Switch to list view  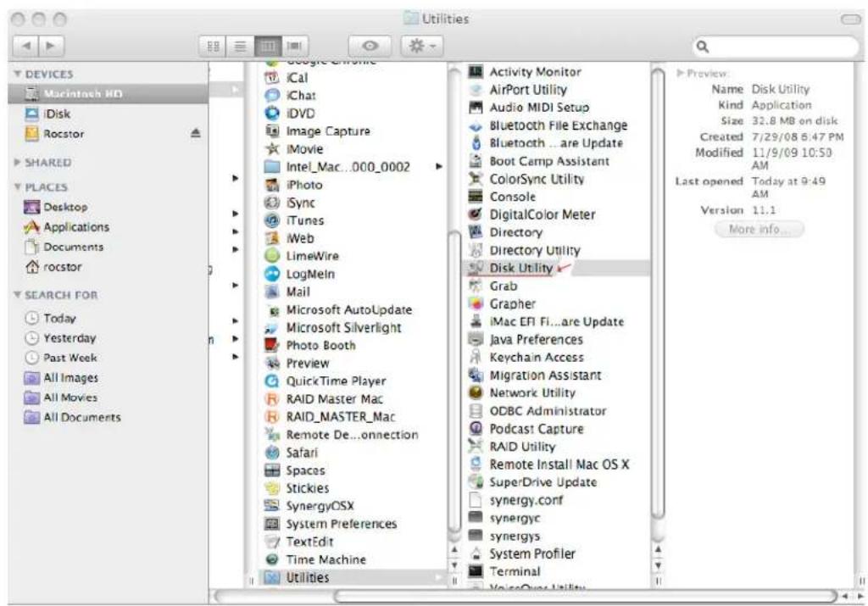click(240, 47)
